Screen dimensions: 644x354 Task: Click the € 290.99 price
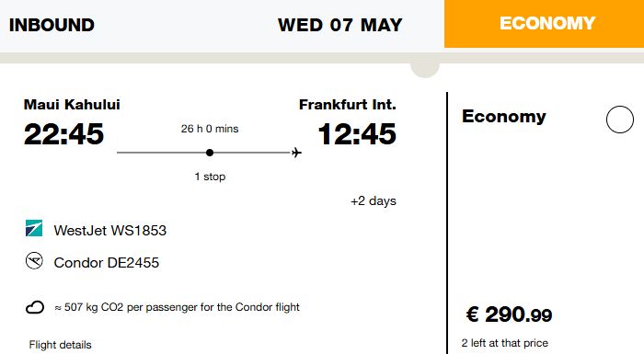point(509,314)
